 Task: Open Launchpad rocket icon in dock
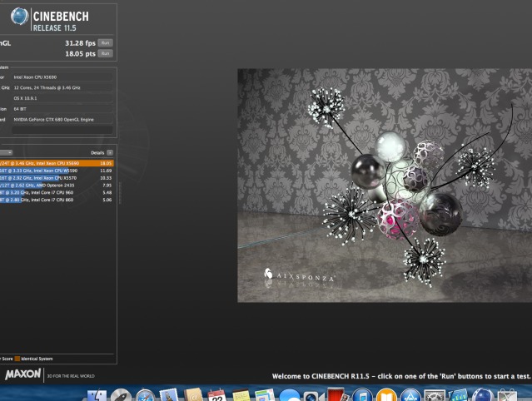pyautogui.click(x=121, y=395)
